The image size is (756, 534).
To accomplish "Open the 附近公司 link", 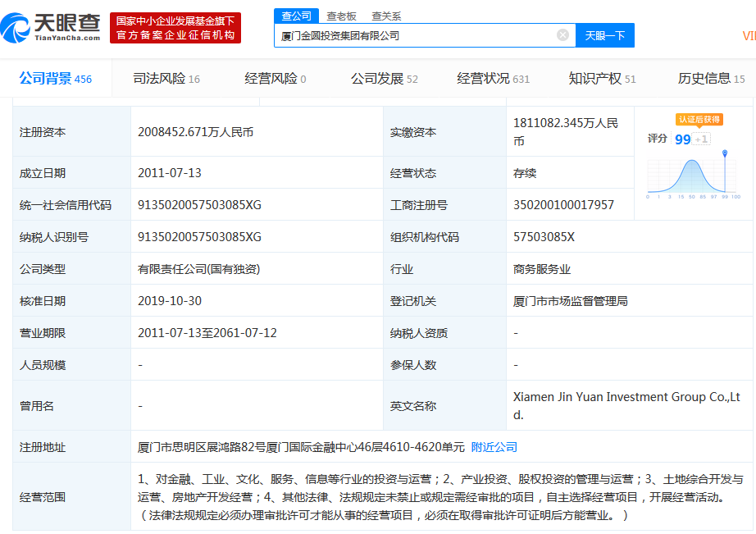I will (494, 447).
